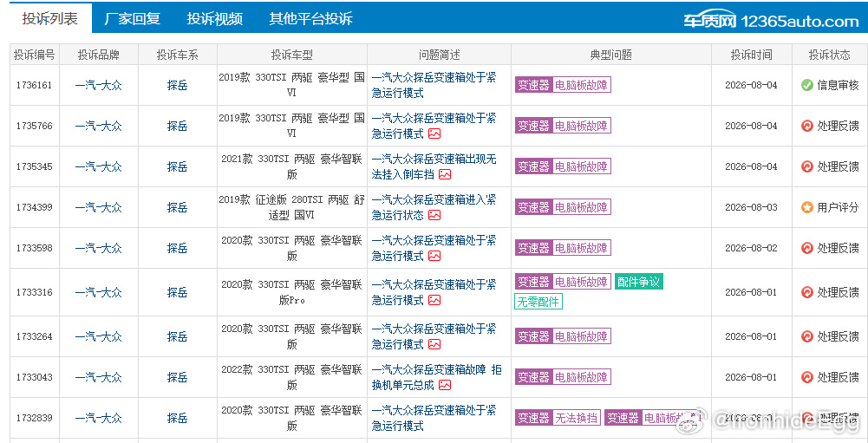Screen dimensions: 868x443
Task: Click 变速器 电脑板故障 tag in row 1734399
Action: pos(563,207)
